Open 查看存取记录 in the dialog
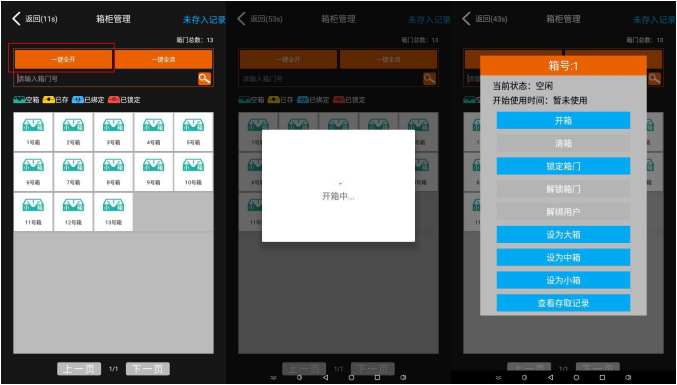The width and height of the screenshot is (677, 385). pos(563,303)
